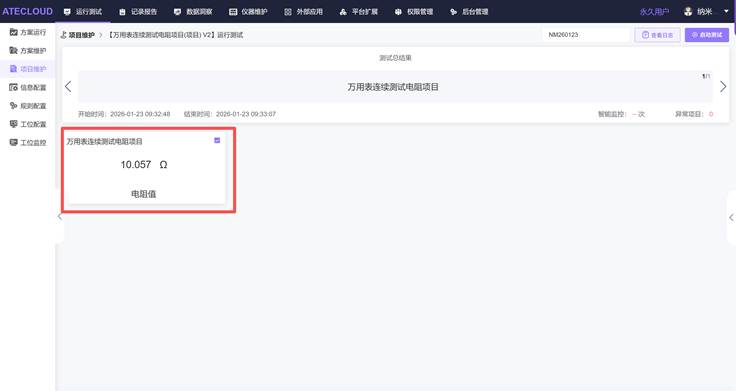
Task: Open the 记录报告 top menu
Action: pyautogui.click(x=138, y=12)
